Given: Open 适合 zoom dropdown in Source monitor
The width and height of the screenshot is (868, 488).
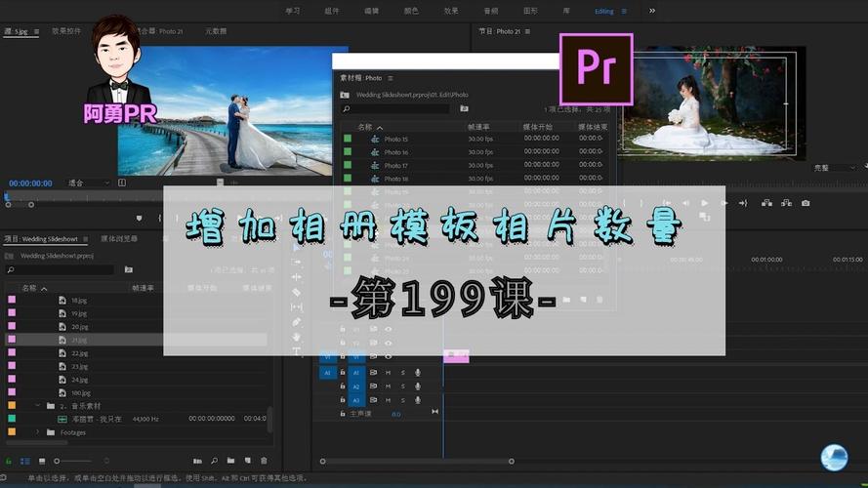Looking at the screenshot, I should [x=89, y=183].
